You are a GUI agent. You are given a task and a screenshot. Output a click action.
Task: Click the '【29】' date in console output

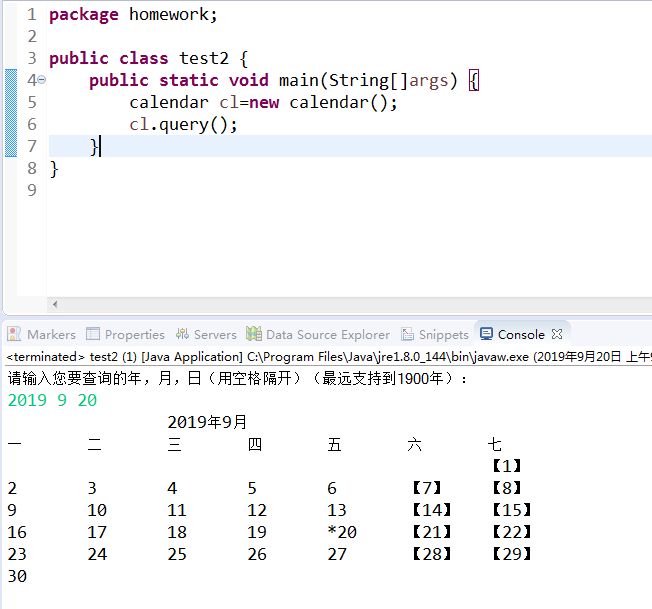(511, 554)
